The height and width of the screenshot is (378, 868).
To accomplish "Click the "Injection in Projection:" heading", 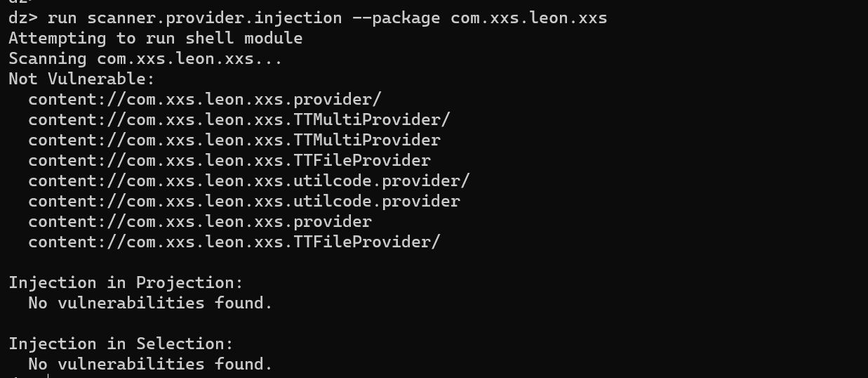I will (x=126, y=282).
